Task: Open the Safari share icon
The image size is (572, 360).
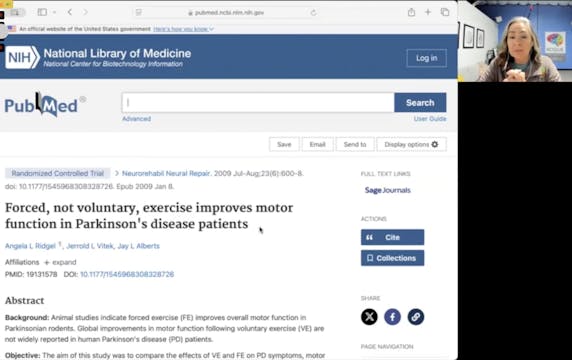Action: pos(411,12)
